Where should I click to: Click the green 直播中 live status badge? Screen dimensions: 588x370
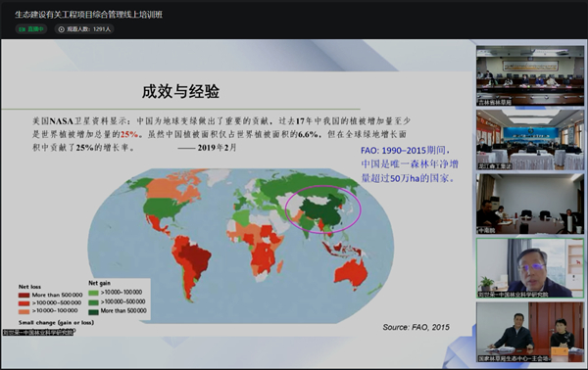[x=31, y=29]
